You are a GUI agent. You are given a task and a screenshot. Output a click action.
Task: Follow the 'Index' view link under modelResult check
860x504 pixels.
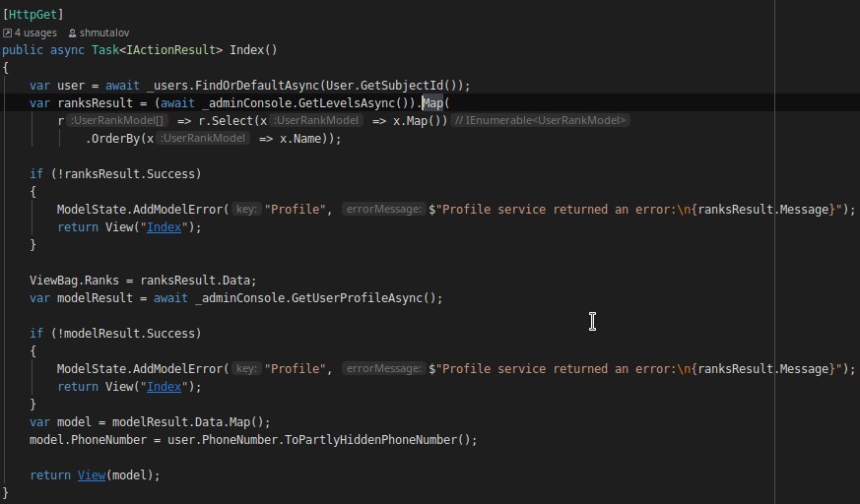pyautogui.click(x=164, y=386)
